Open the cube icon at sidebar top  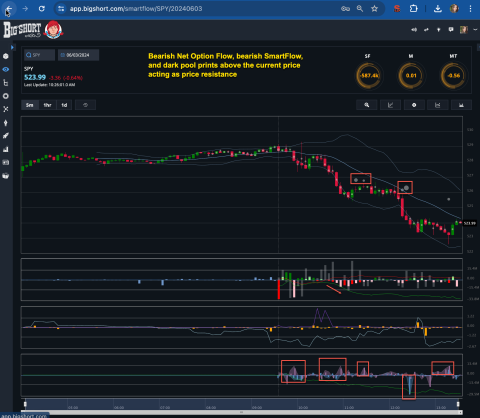click(x=6, y=56)
